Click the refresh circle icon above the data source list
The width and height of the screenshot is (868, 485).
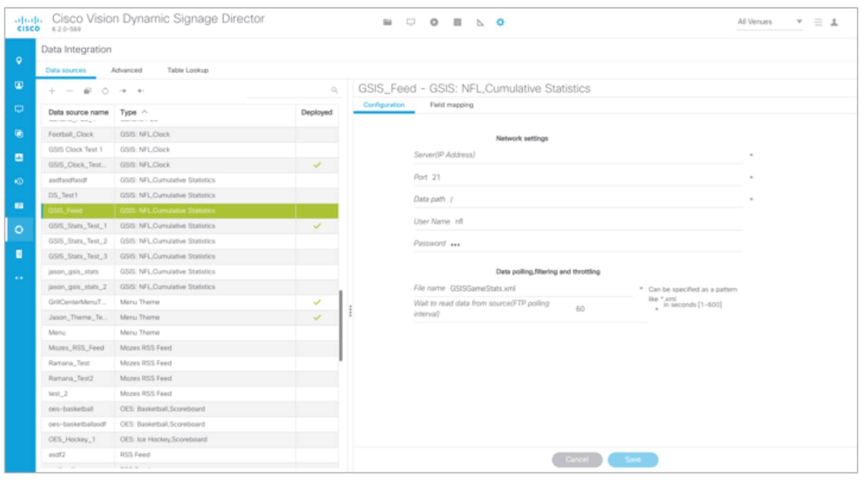coord(105,91)
